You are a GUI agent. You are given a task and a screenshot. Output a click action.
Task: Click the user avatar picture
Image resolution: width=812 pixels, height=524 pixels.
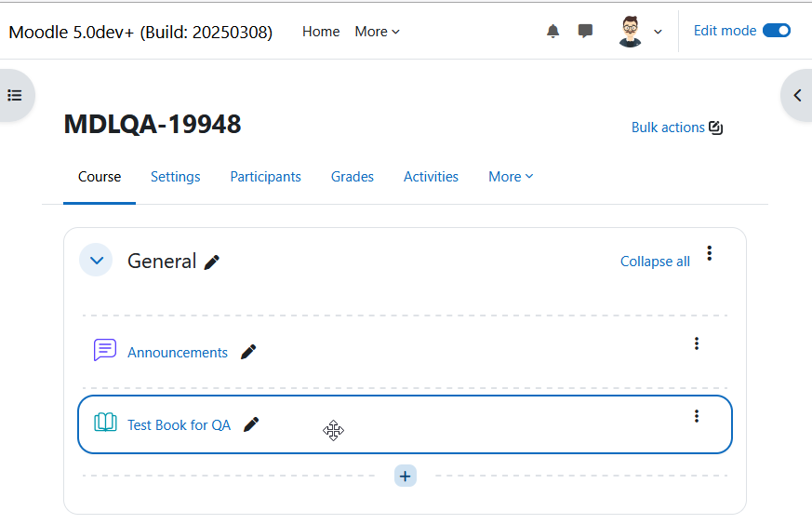[630, 32]
